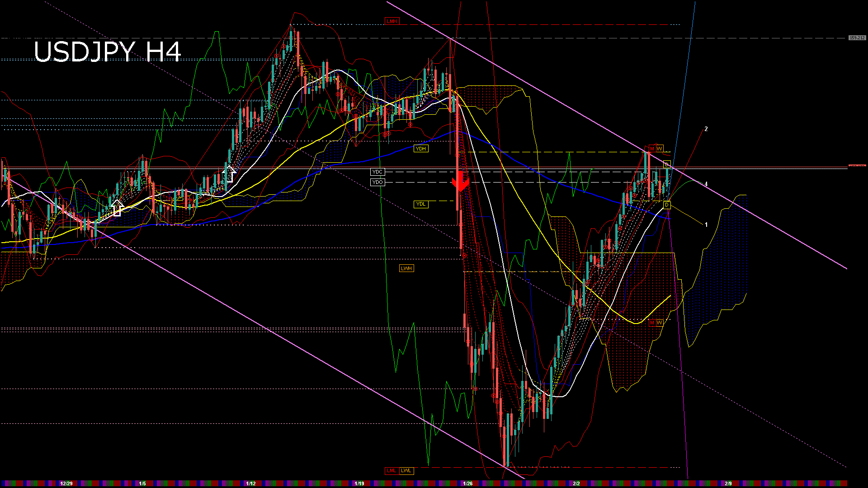Click the 12/29 date on time axis
This screenshot has width=868, height=488.
[66, 483]
